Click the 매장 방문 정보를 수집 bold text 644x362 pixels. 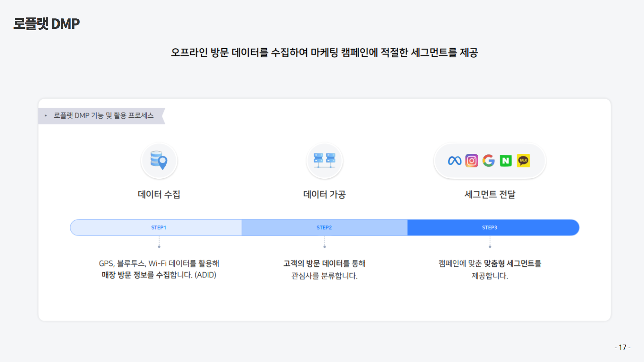136,275
